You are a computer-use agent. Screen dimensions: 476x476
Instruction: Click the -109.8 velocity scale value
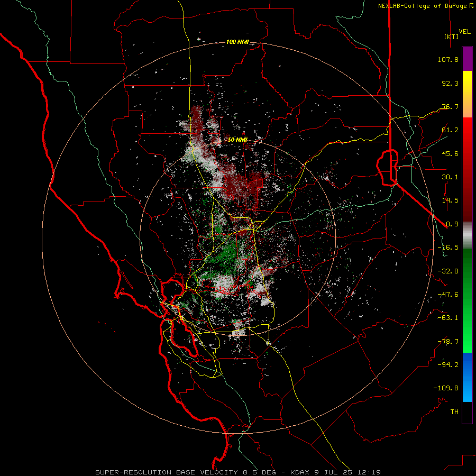click(446, 388)
